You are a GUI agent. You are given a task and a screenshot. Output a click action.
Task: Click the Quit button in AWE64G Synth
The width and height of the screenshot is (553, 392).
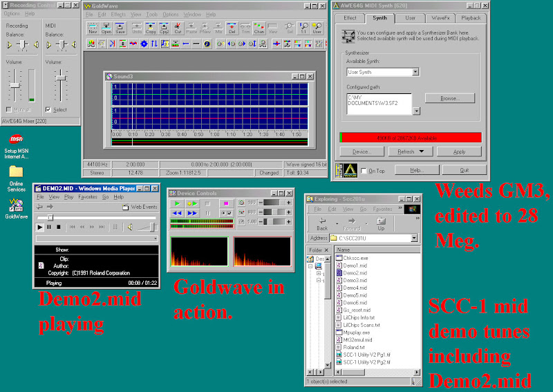pos(464,170)
